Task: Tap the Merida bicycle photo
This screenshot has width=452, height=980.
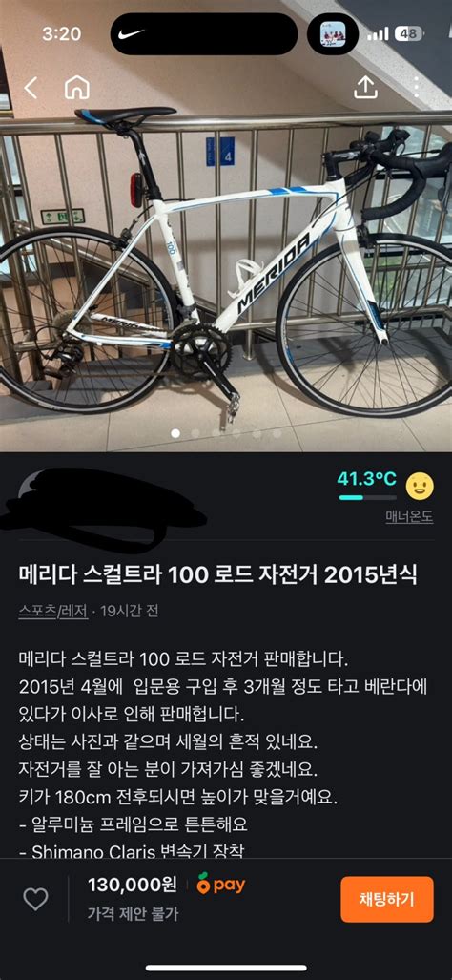Action: (226, 250)
